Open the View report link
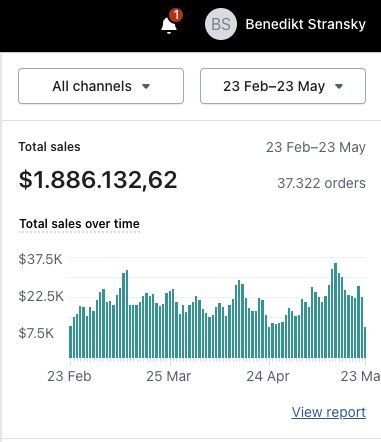Image resolution: width=381 pixels, height=442 pixels. [x=329, y=412]
